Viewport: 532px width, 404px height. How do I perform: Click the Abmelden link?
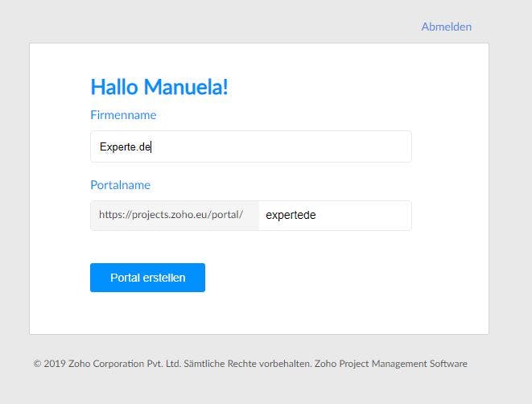446,27
